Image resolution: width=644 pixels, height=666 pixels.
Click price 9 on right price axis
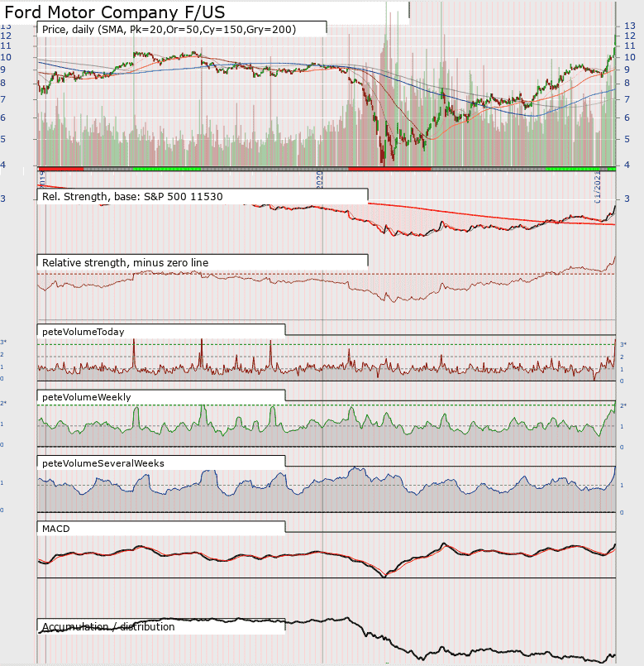click(x=627, y=69)
